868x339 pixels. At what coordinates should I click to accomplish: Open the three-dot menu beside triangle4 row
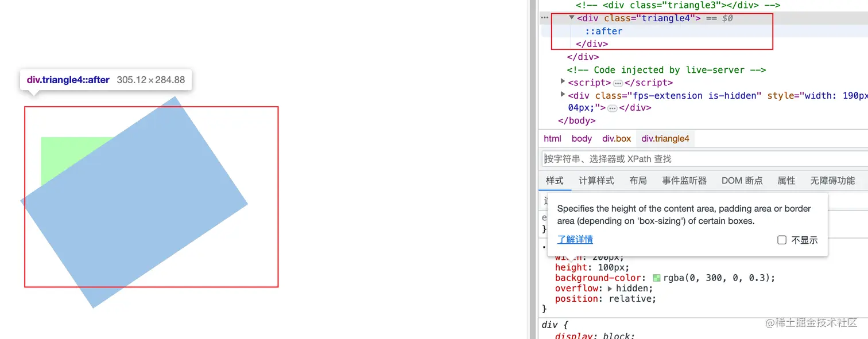[x=545, y=18]
